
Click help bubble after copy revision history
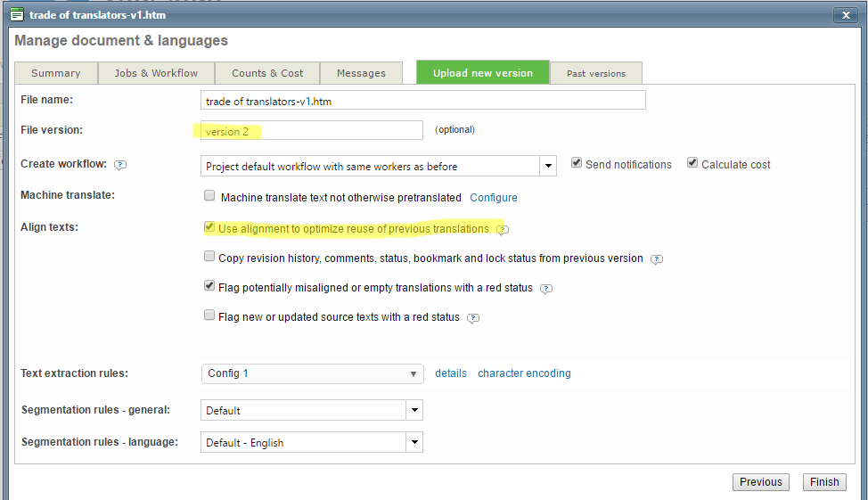click(657, 259)
